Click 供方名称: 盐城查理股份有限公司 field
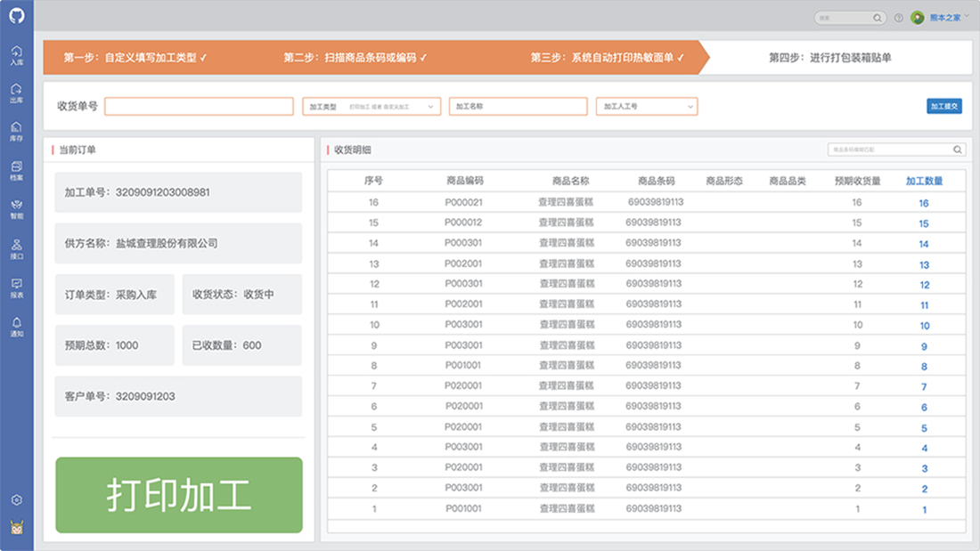 (x=179, y=243)
